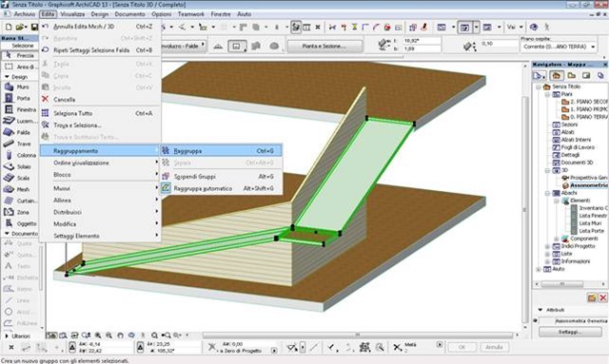The image size is (609, 364).
Task: Toggle Raggruppa automatico option
Action: [222, 188]
